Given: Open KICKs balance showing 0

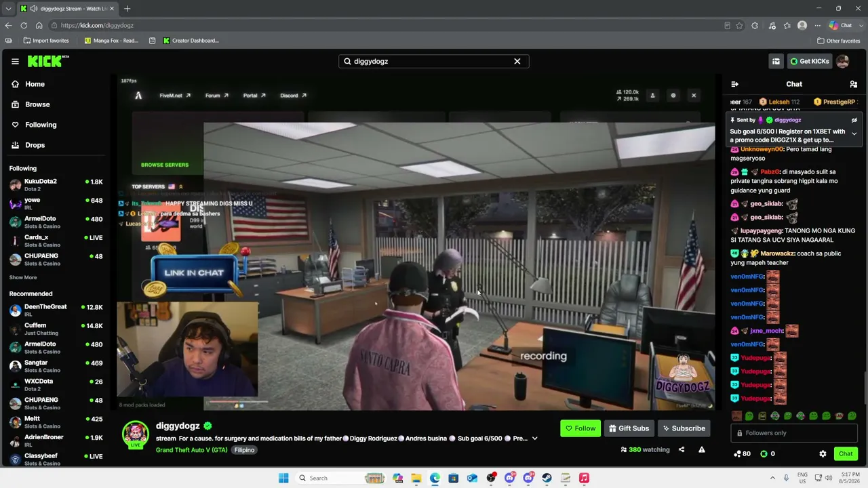Looking at the screenshot, I should [768, 453].
